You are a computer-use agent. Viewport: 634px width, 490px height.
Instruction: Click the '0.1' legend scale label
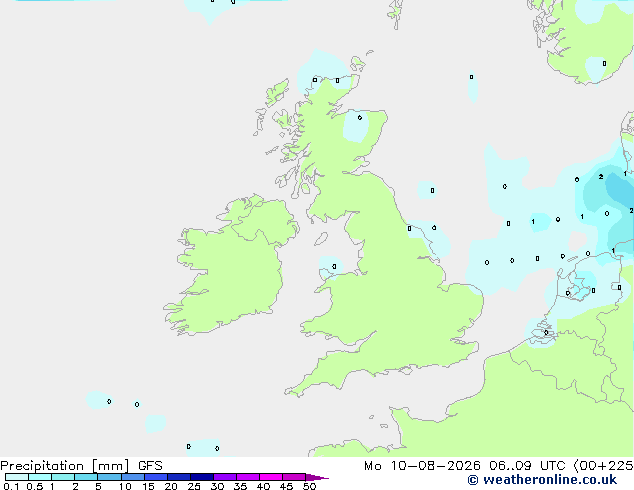point(11,486)
